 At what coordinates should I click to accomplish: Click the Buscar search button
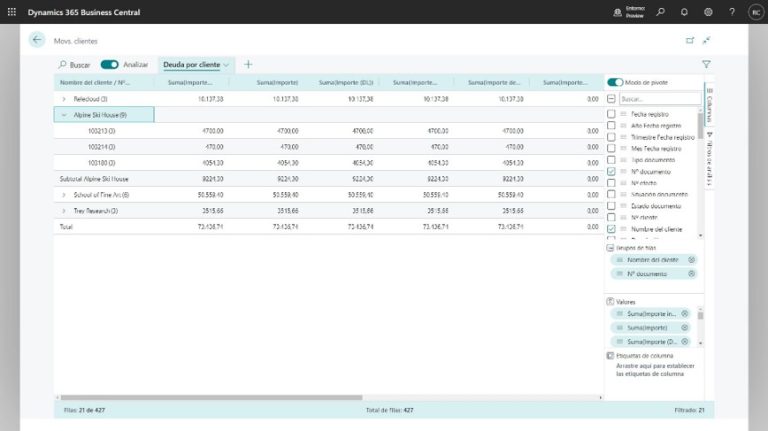coord(74,64)
